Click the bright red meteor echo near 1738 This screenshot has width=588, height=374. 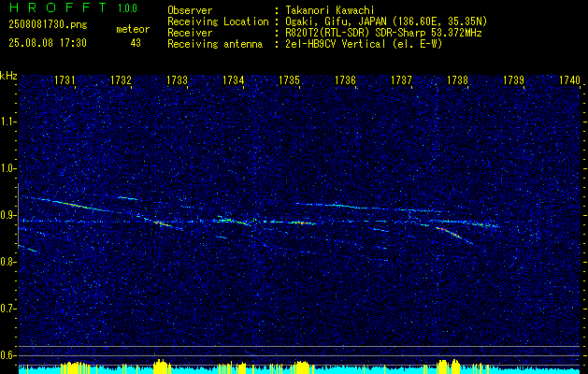pyautogui.click(x=449, y=232)
